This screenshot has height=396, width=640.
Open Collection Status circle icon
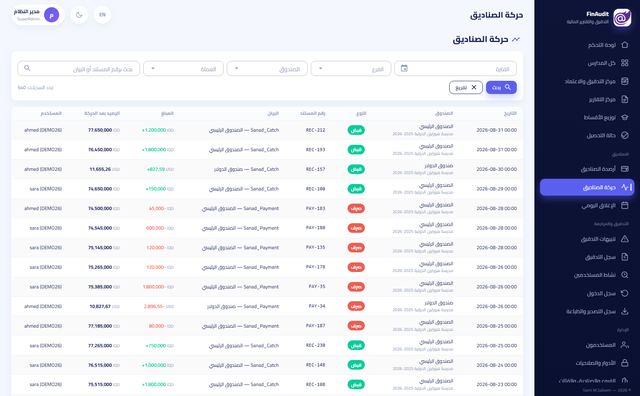point(624,135)
